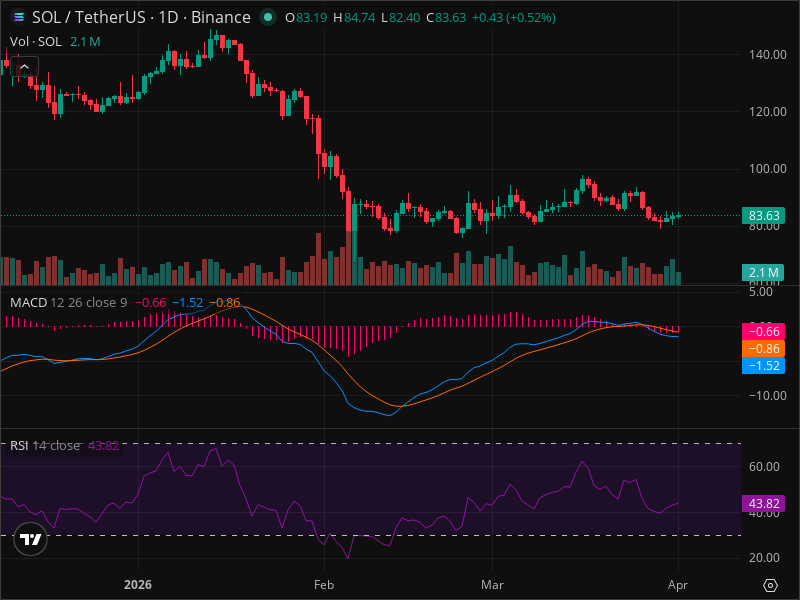Click the volume label 2.1 M on axis
The image size is (800, 600).
763,272
